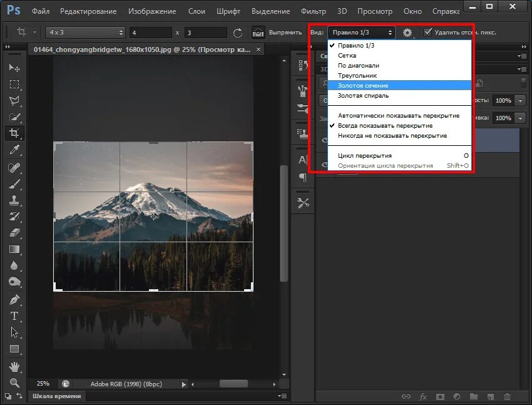
Task: Select the Eraser tool
Action: pos(14,233)
